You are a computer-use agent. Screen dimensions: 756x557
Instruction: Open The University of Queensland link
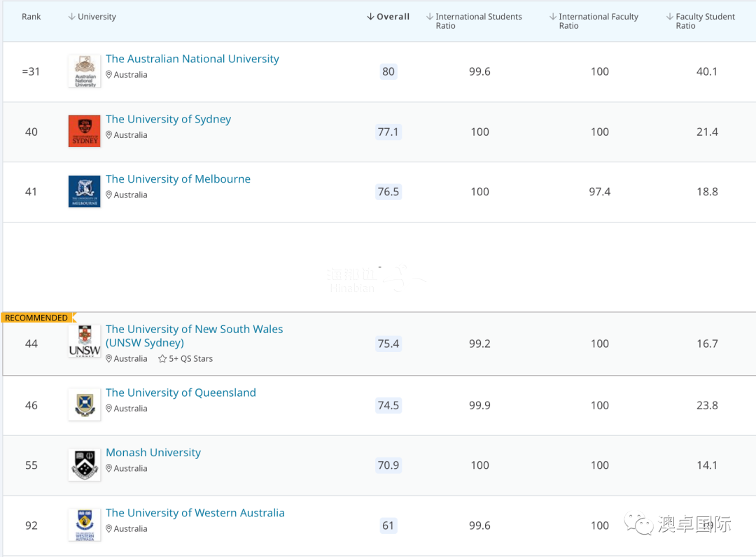click(x=181, y=393)
